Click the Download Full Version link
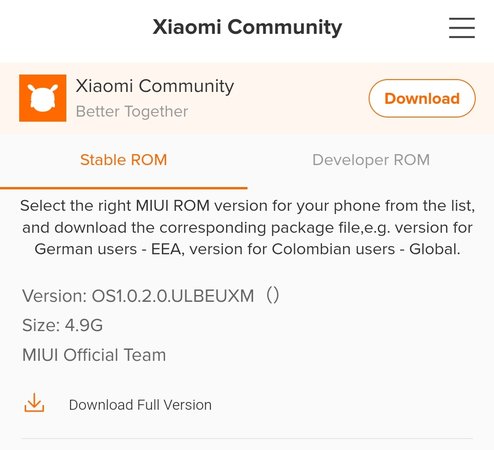The width and height of the screenshot is (494, 450). click(x=140, y=405)
